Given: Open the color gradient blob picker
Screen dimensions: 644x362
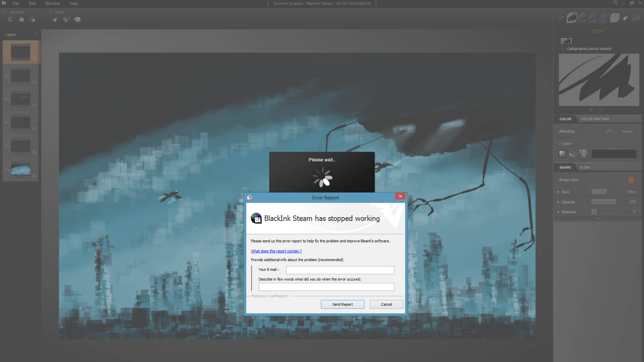Looking at the screenshot, I should (x=573, y=154).
